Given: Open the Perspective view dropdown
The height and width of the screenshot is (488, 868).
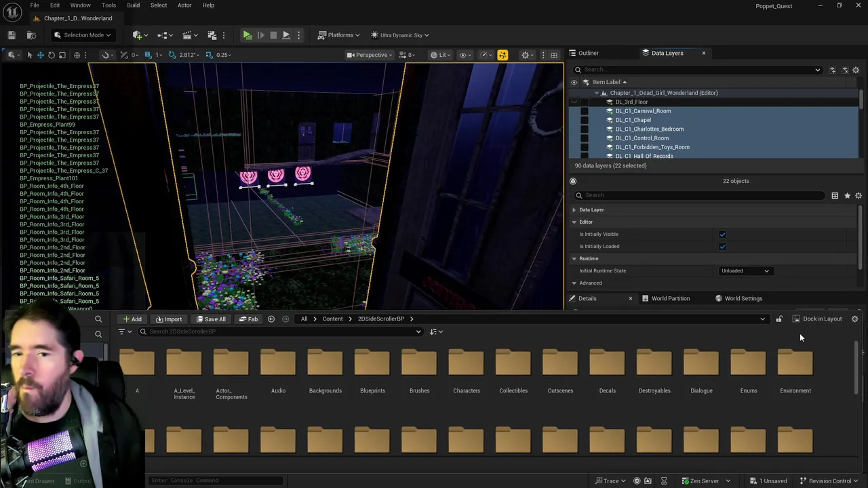Looking at the screenshot, I should point(370,55).
